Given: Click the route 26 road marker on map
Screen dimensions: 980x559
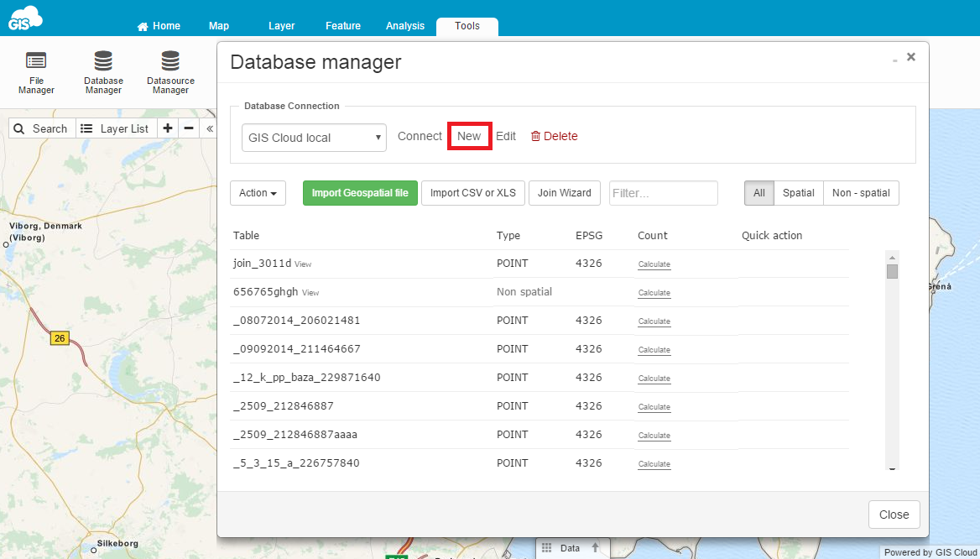Looking at the screenshot, I should [x=60, y=338].
